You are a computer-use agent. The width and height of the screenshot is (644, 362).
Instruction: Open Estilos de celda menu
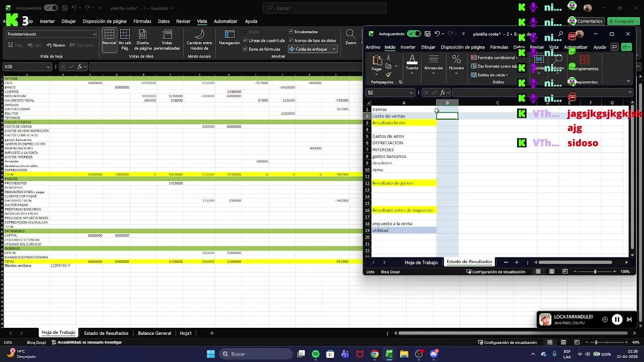(490, 75)
